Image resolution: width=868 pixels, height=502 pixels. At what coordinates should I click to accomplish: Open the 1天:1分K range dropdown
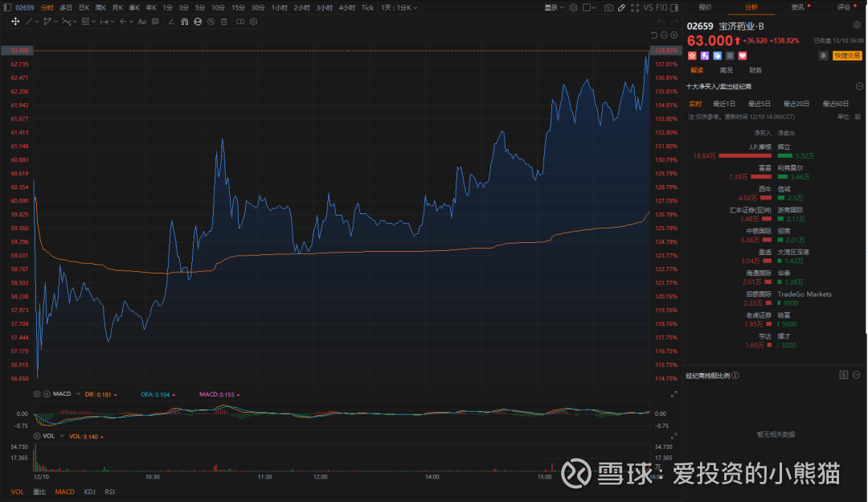point(399,8)
